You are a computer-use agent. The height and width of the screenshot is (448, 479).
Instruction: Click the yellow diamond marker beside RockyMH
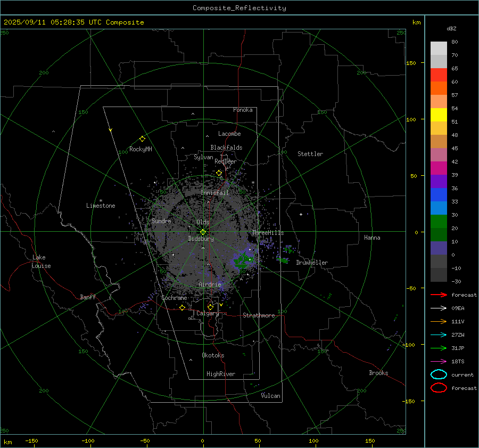tap(142, 139)
